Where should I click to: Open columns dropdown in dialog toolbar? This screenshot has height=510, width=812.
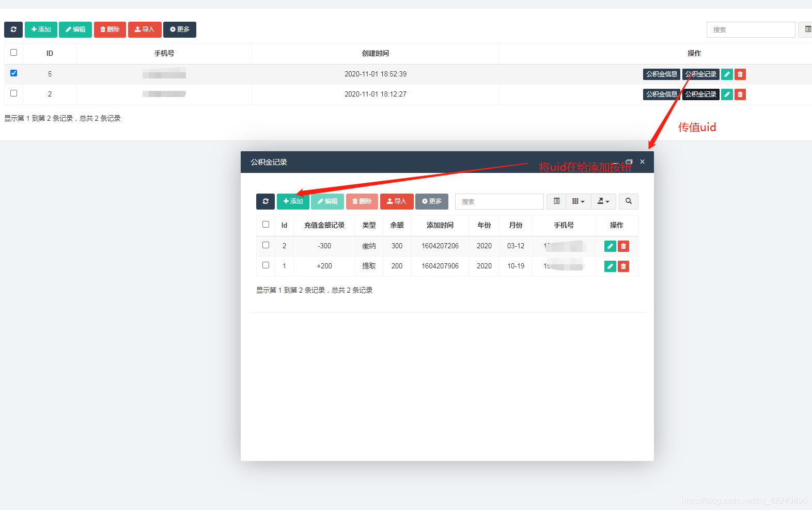pyautogui.click(x=579, y=201)
